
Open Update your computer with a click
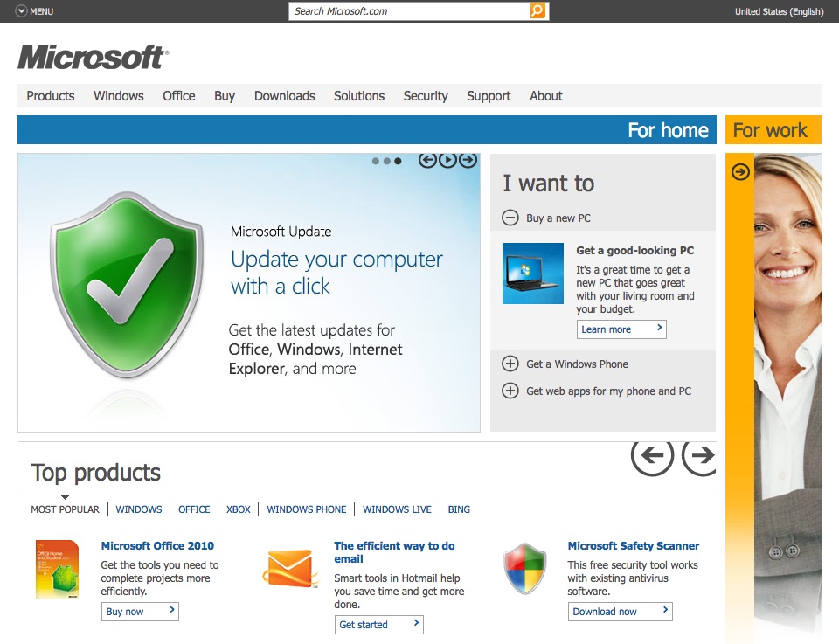coord(336,273)
